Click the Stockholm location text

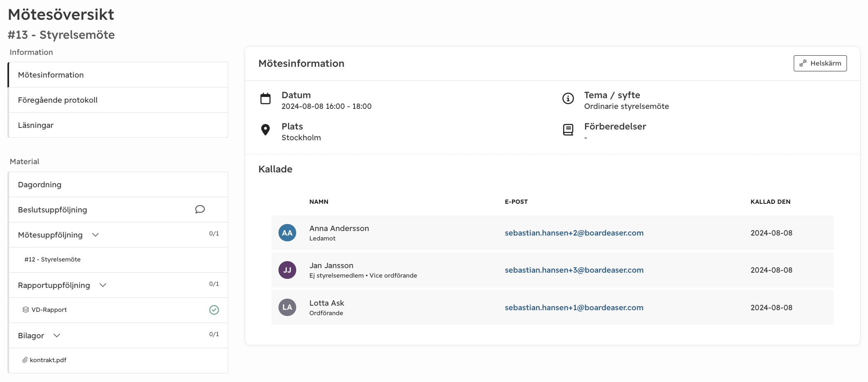click(301, 137)
